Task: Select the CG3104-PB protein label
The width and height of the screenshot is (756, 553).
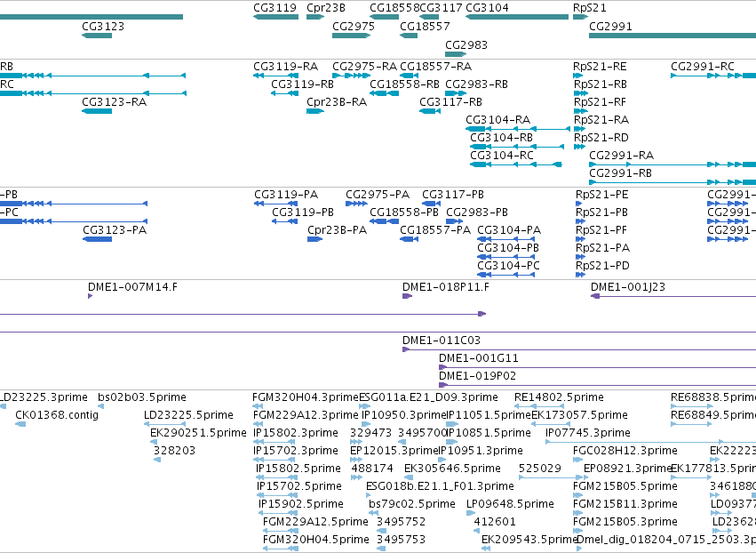Action: click(508, 248)
